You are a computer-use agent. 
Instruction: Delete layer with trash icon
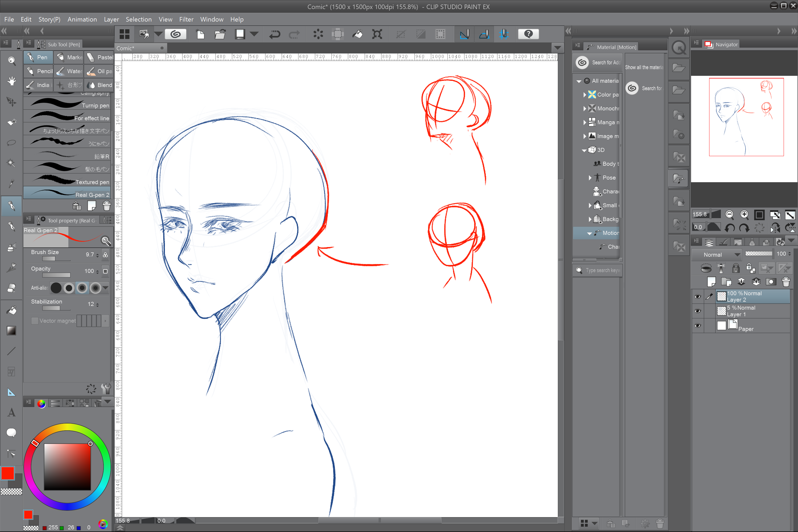pyautogui.click(x=786, y=282)
